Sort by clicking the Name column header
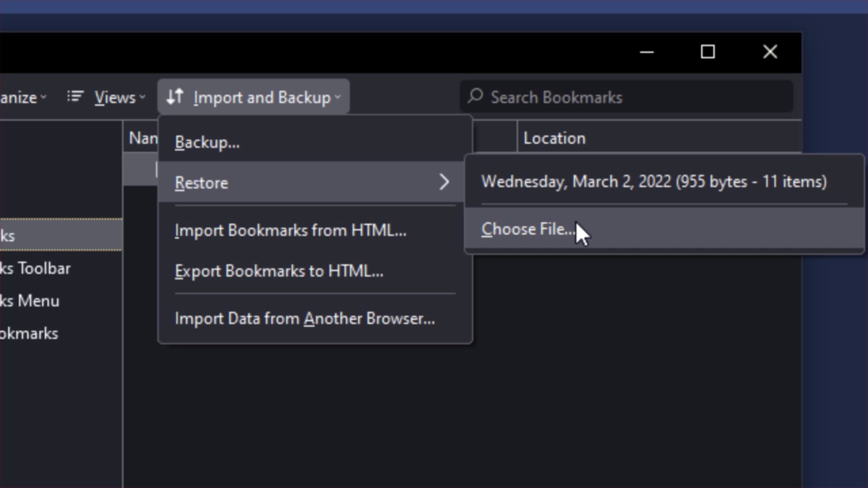Image resolution: width=868 pixels, height=488 pixels. [x=142, y=138]
